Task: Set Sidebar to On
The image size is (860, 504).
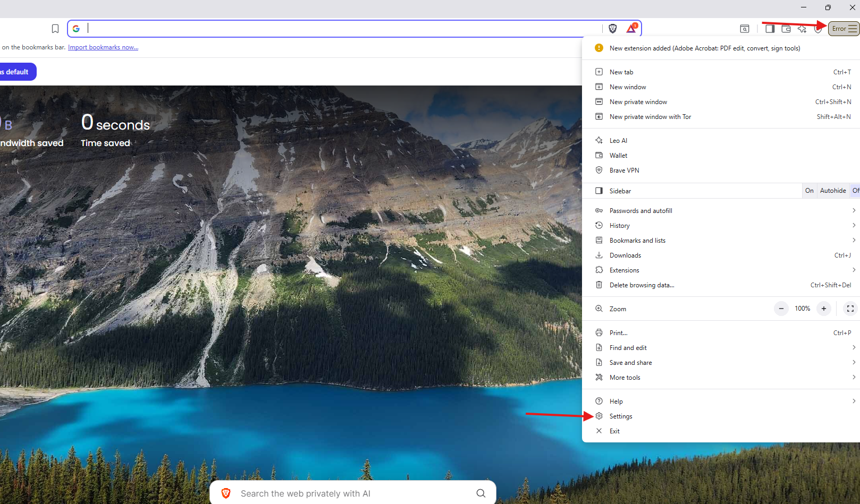Action: [809, 191]
